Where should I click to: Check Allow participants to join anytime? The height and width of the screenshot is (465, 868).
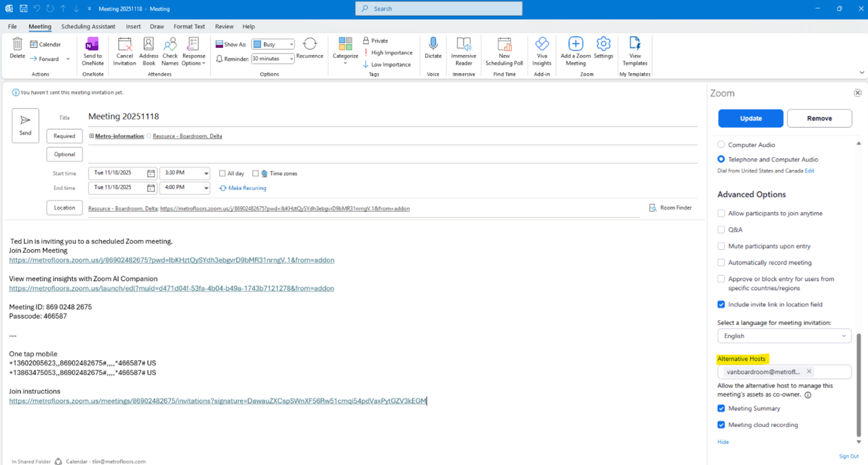[x=721, y=213]
